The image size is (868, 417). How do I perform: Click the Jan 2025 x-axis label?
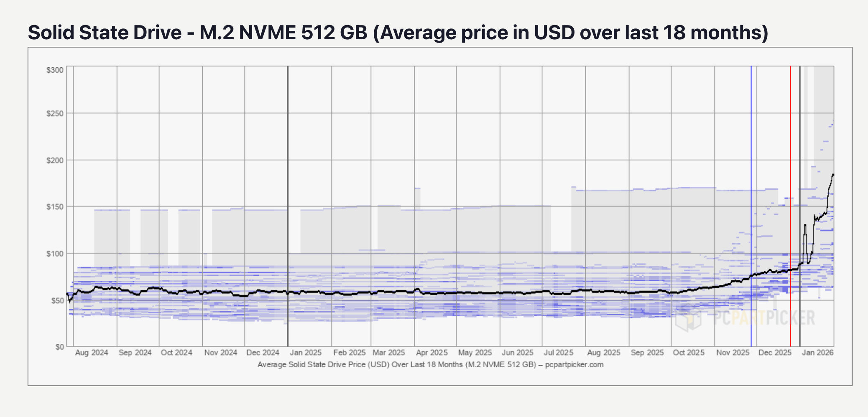306,353
